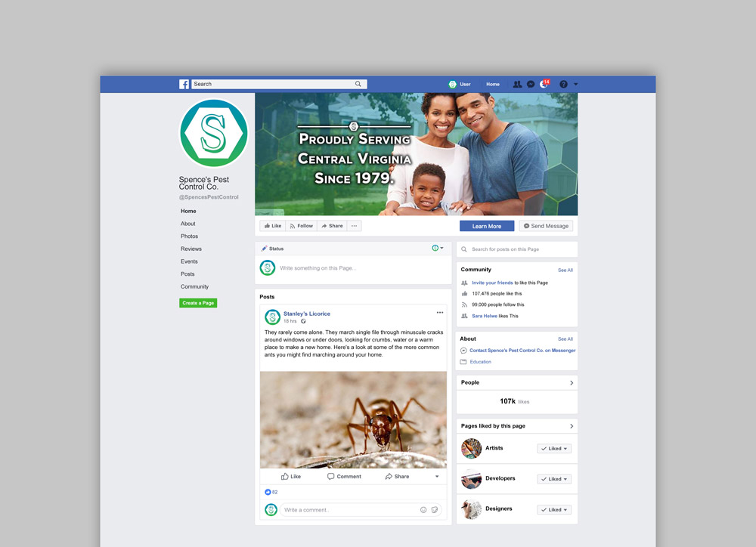Open friend requests icon in top bar

pyautogui.click(x=517, y=85)
